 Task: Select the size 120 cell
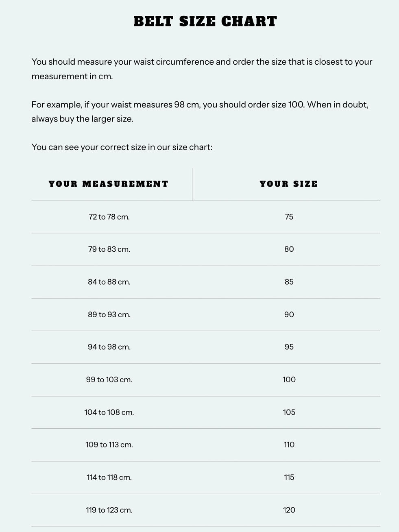289,510
